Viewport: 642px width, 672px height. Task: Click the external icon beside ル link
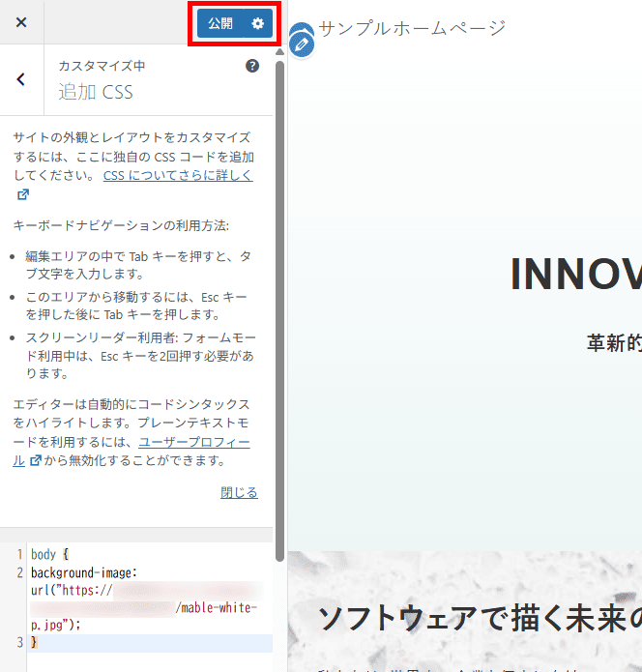[x=36, y=460]
